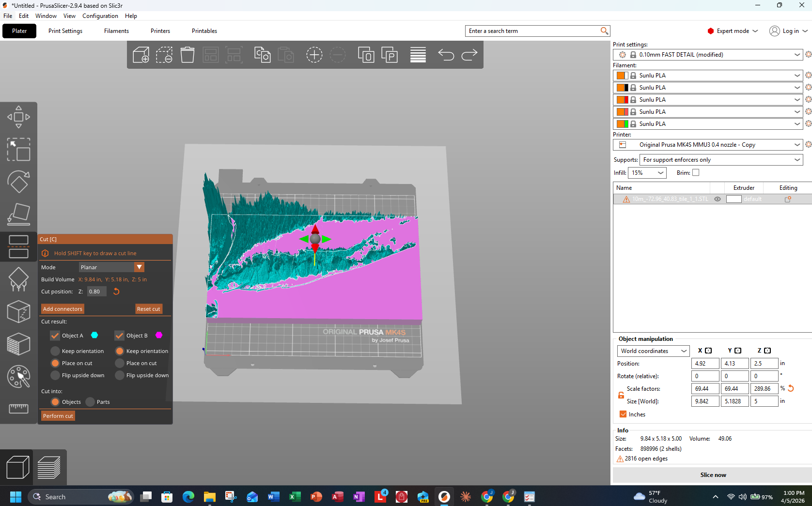Screen dimensions: 812x506
Task: Click the Split to objects icon
Action: pyautogui.click(x=366, y=55)
